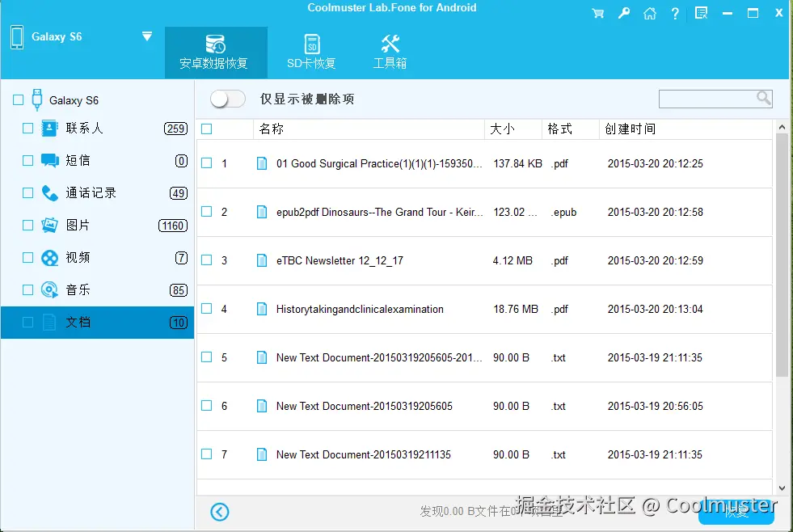The width and height of the screenshot is (793, 532).
Task: Toggle 仅显示被删除项 switch
Action: 228,99
